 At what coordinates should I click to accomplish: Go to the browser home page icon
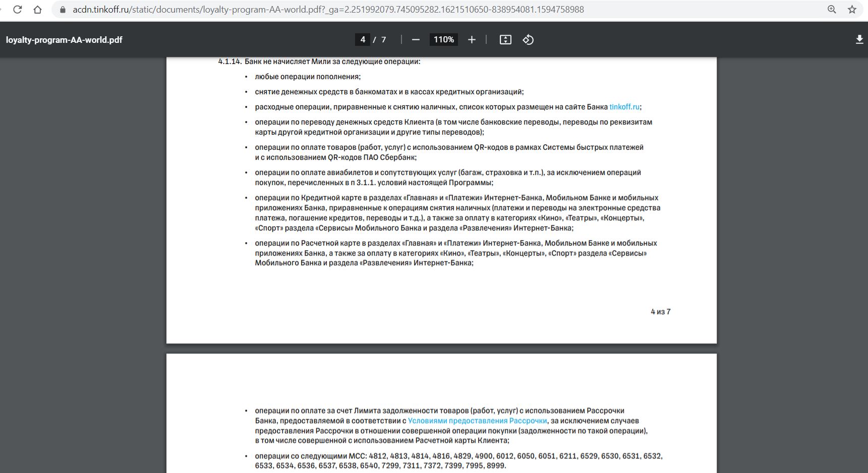tap(37, 10)
